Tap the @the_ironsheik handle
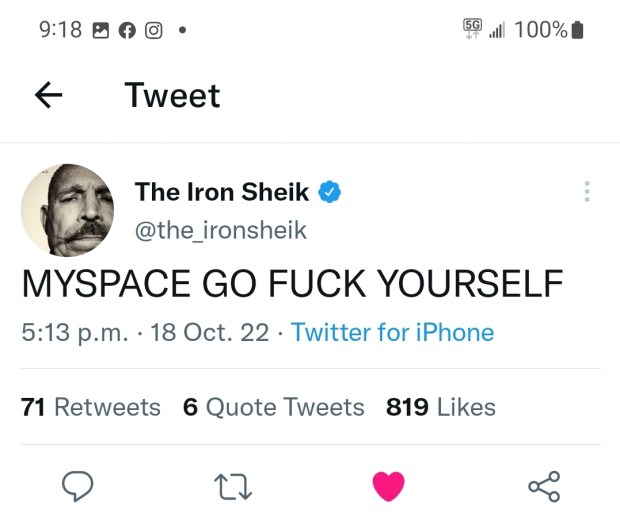Image resolution: width=620 pixels, height=525 pixels. [x=220, y=230]
